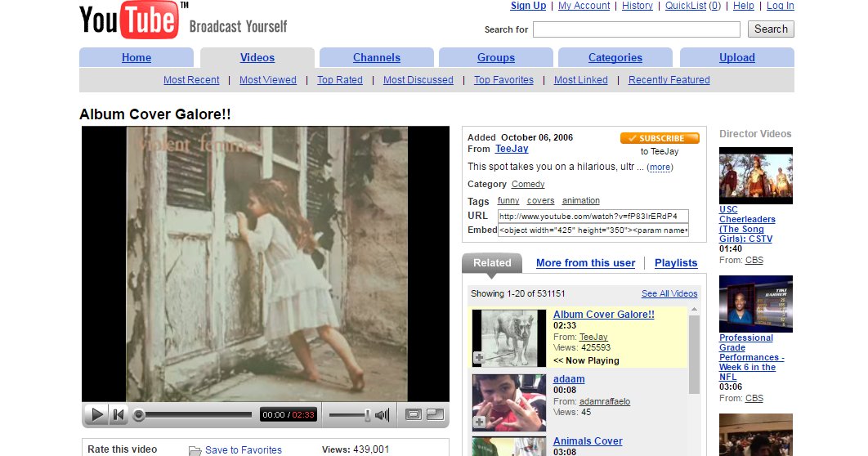Switch to More from this user
868x456 pixels.
tap(586, 263)
